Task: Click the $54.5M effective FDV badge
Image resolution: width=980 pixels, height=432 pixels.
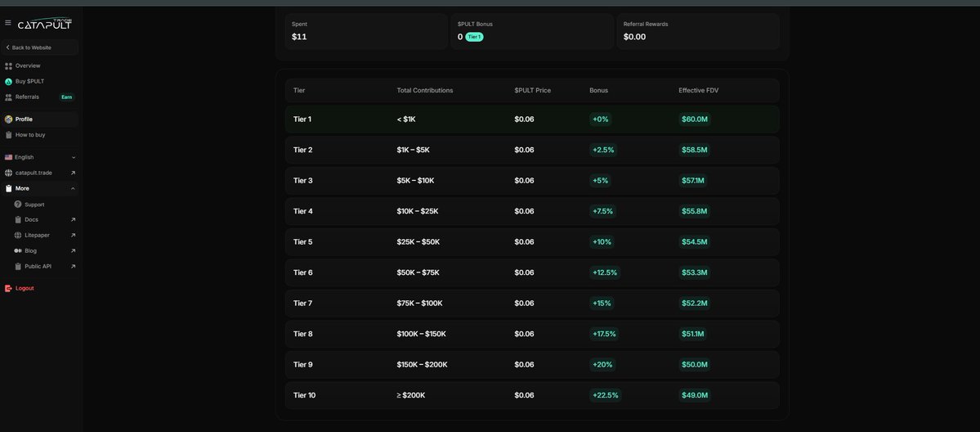Action: click(x=695, y=242)
